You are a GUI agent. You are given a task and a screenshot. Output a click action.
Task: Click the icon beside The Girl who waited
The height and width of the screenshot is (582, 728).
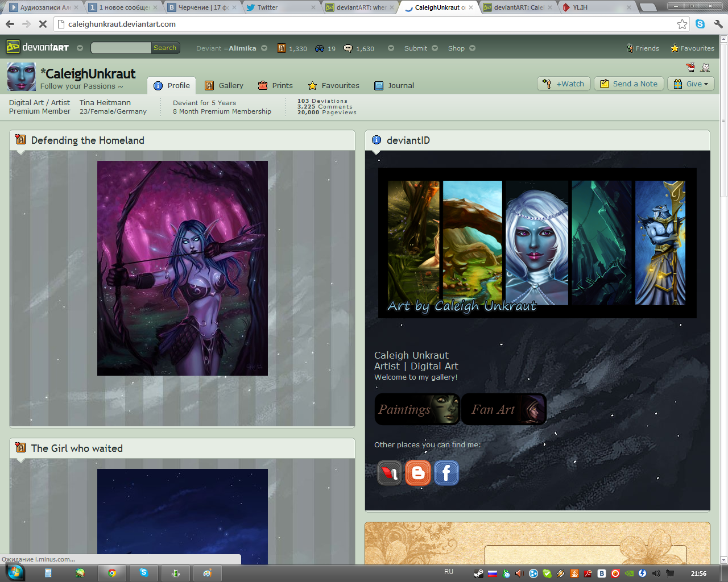[x=20, y=447]
